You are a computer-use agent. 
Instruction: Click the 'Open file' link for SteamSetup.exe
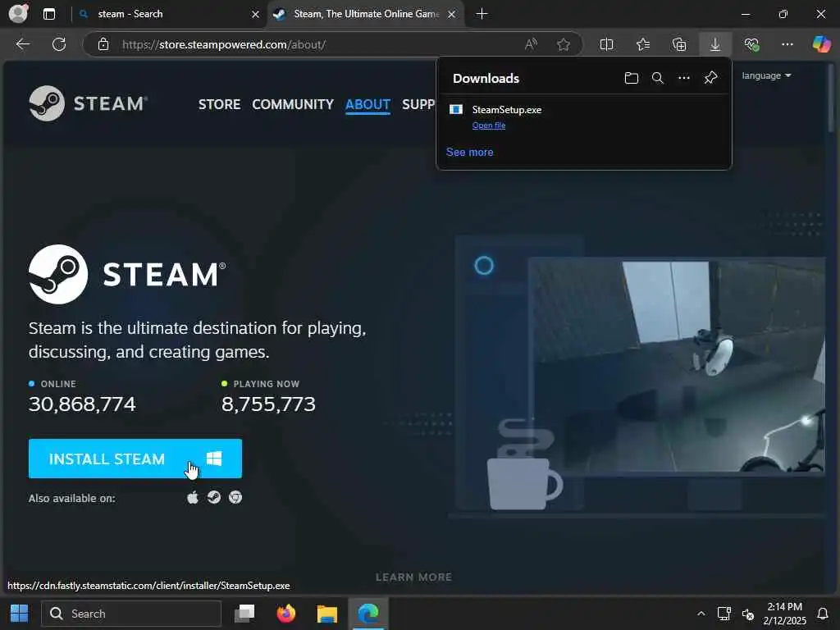coord(489,126)
